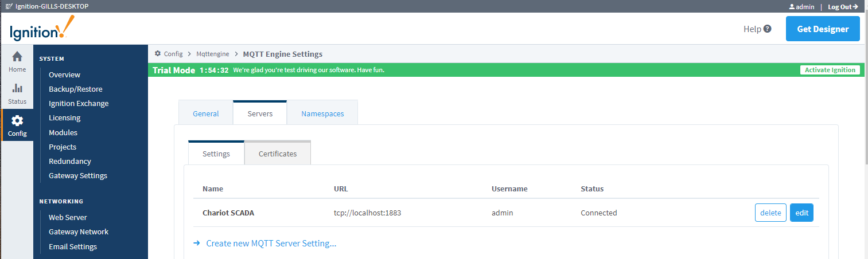Click the MQTT Engine Settings breadcrumb title
The image size is (868, 259).
(283, 54)
